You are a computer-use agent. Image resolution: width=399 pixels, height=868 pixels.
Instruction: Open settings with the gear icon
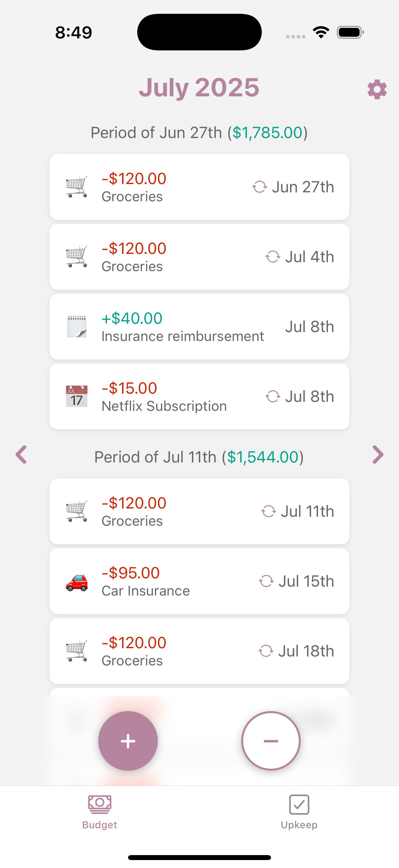click(x=377, y=90)
